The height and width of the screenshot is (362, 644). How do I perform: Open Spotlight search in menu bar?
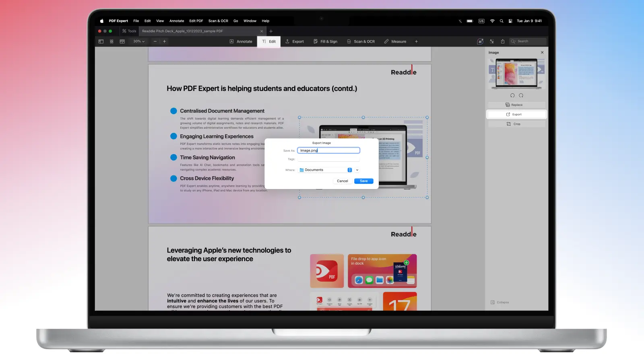pos(502,21)
